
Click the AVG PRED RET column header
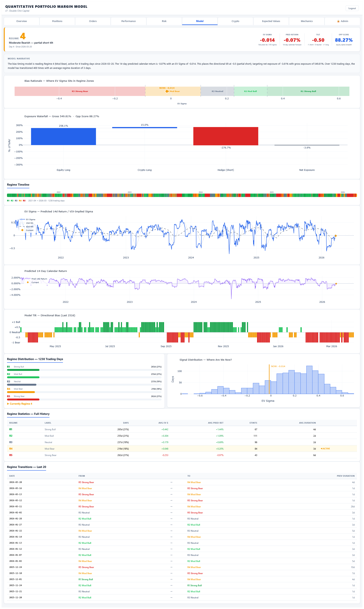[216, 423]
